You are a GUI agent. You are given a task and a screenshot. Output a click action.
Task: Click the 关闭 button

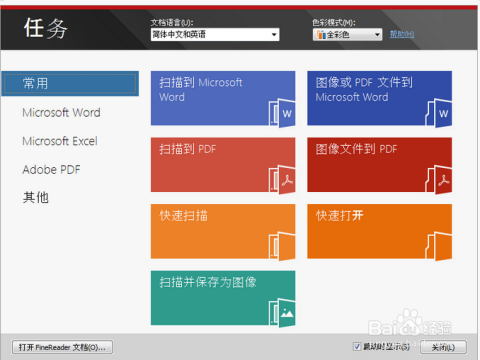click(x=443, y=347)
